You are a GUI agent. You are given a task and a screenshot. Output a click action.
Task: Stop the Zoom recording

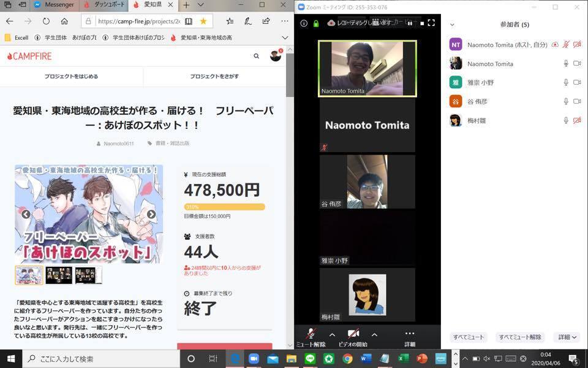[421, 23]
